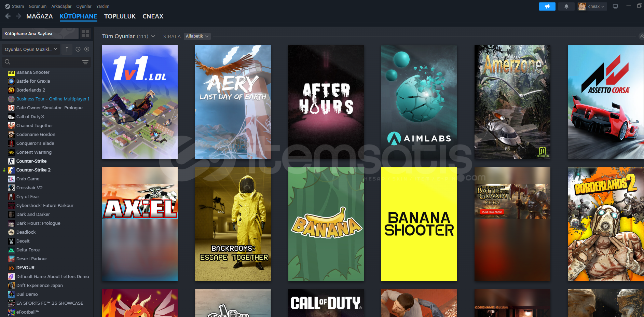Viewport: 644px width, 317px height.
Task: Open the Assetto Corsa cover
Action: coord(606,102)
